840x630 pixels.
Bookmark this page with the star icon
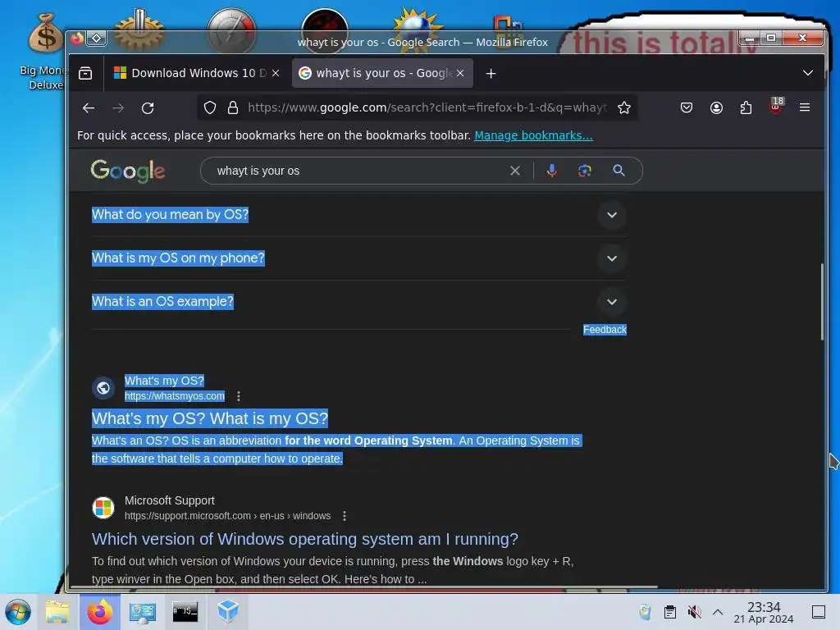(x=623, y=107)
